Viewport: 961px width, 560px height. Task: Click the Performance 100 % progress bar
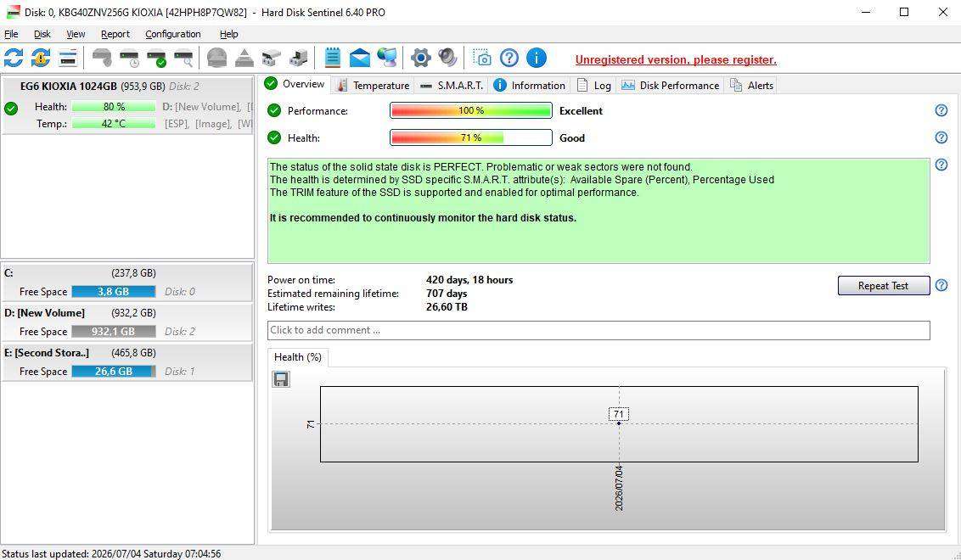coord(470,110)
